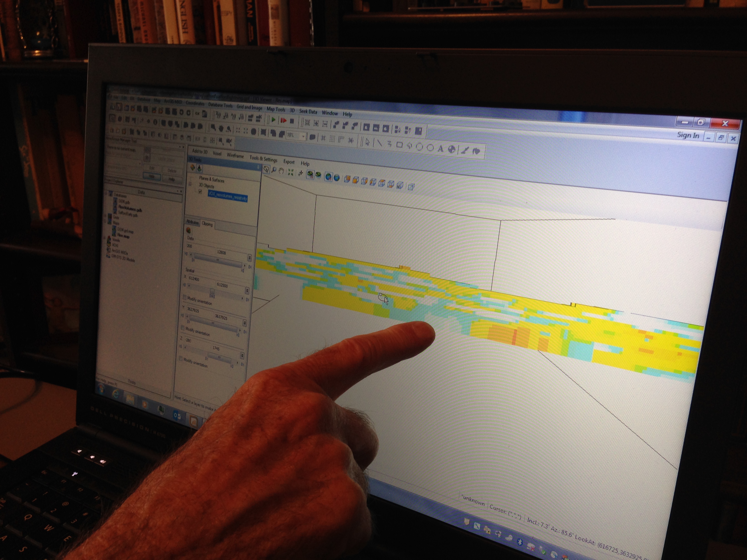The height and width of the screenshot is (560, 747).
Task: Activate the 3D viewer rotate tool
Action: click(266, 169)
